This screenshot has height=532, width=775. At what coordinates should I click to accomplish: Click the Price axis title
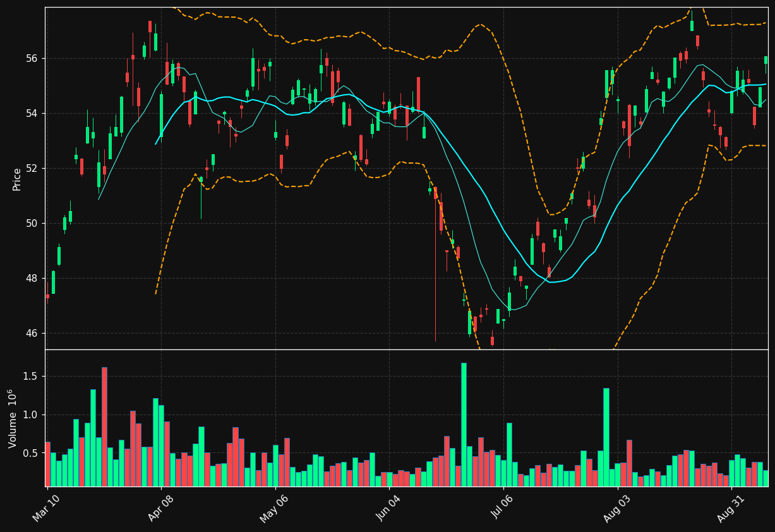click(x=16, y=179)
